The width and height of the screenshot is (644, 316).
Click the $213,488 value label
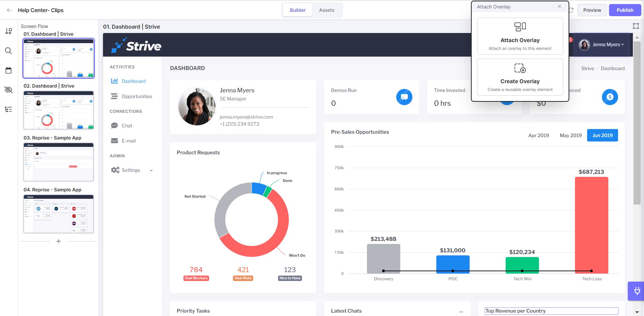coord(383,239)
